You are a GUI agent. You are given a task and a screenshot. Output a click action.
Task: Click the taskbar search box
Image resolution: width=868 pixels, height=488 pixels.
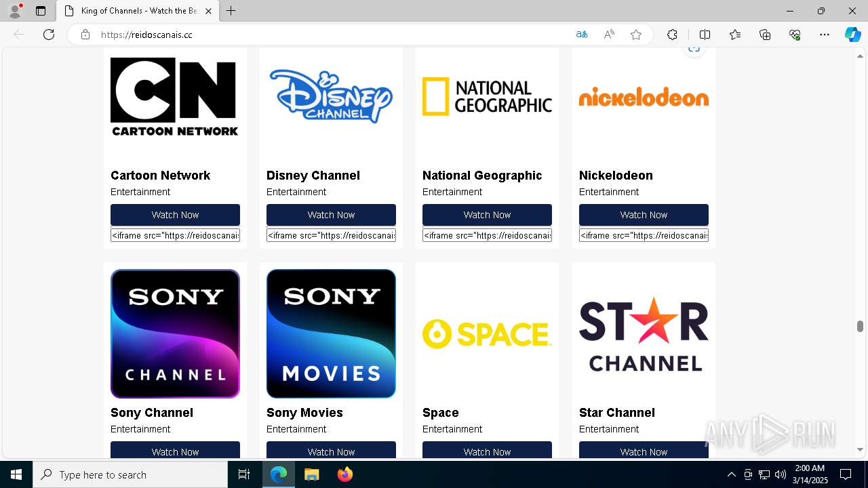[x=130, y=474]
